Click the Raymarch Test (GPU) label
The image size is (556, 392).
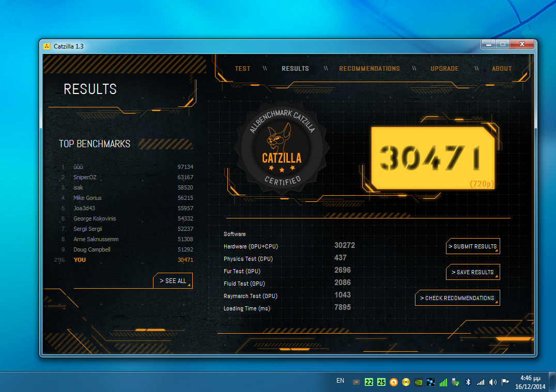pyautogui.click(x=250, y=296)
